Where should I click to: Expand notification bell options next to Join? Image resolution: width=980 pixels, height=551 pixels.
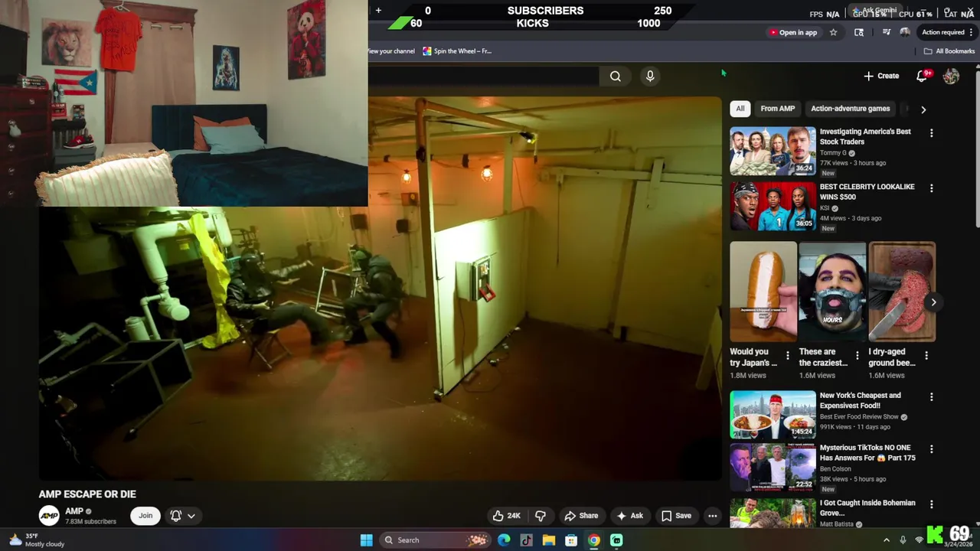click(x=183, y=516)
